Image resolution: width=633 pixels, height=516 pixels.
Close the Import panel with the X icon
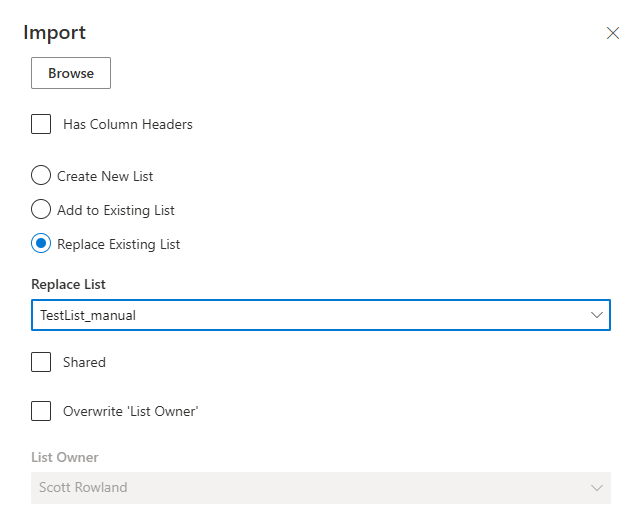[x=613, y=33]
